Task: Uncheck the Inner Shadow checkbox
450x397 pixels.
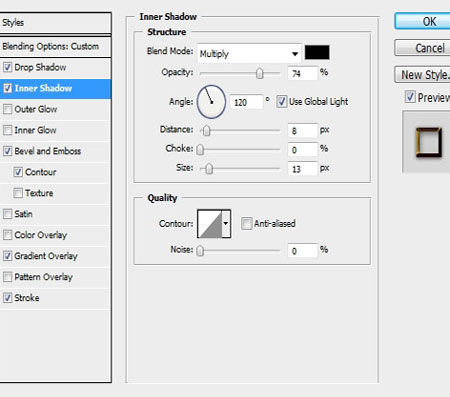Action: (7, 88)
